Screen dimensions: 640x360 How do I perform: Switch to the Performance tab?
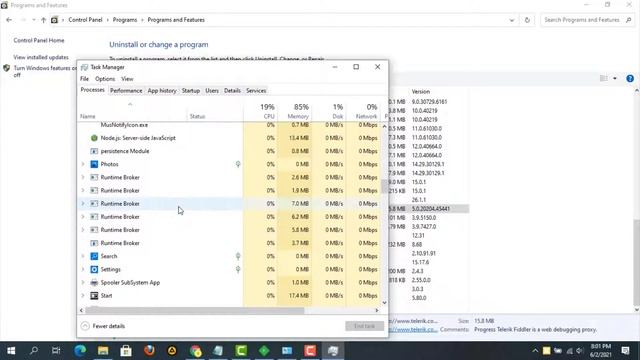click(126, 91)
